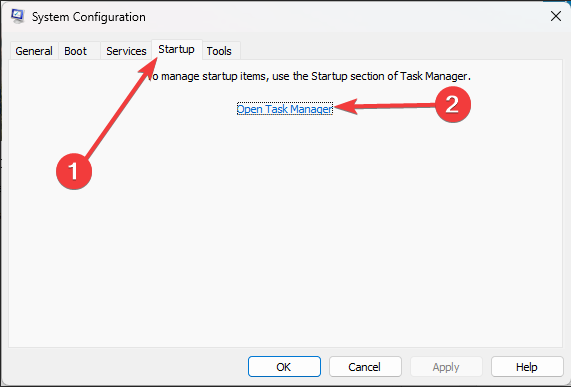Click the System Configuration window icon

(x=17, y=16)
